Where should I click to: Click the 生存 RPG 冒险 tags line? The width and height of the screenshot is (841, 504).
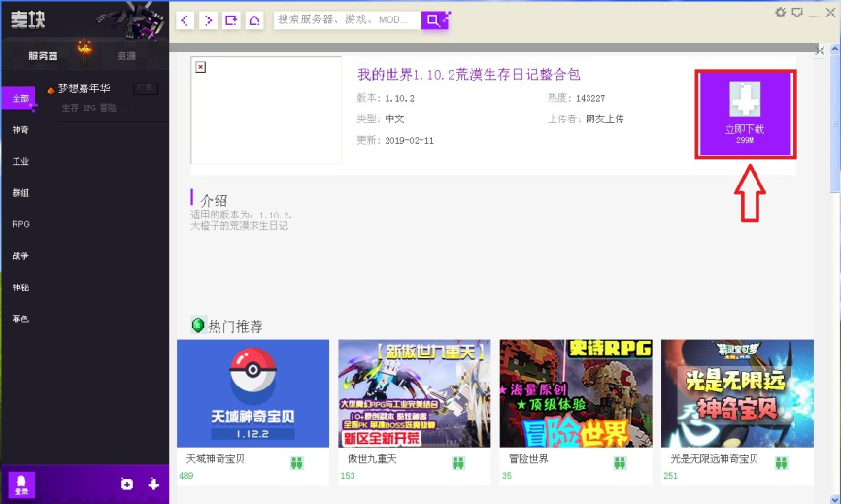pyautogui.click(x=96, y=108)
